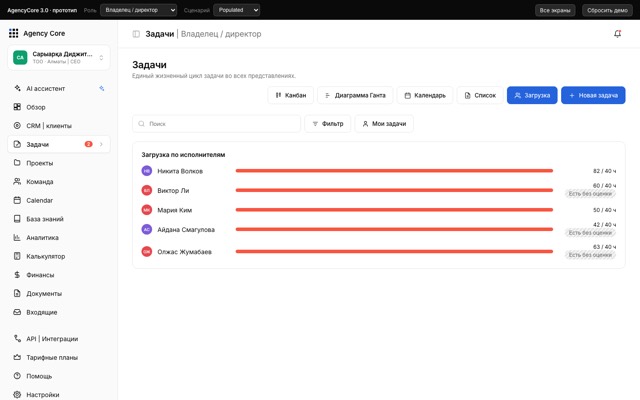The image size is (640, 400).
Task: Click the 82 / 40 ч value
Action: pos(604,171)
